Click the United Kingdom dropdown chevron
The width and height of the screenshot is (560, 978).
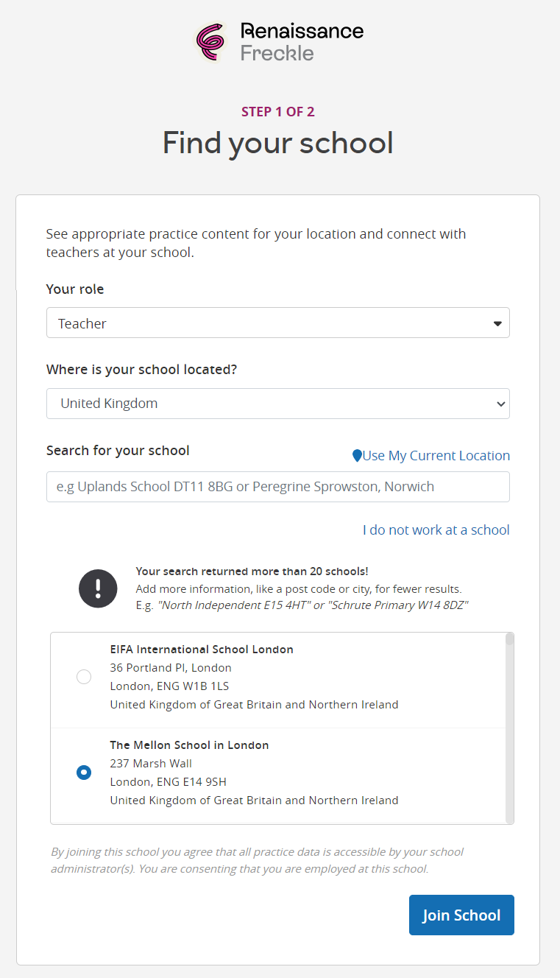[500, 404]
